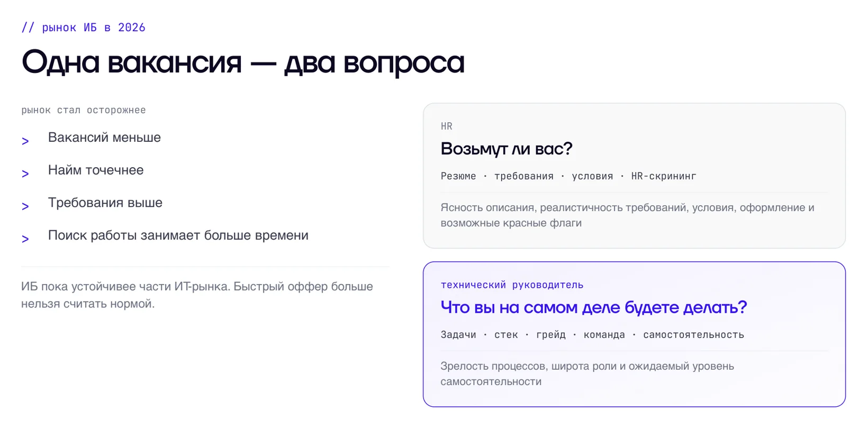
Task: Click the tag "HR-скрининг"
Action: 664,176
